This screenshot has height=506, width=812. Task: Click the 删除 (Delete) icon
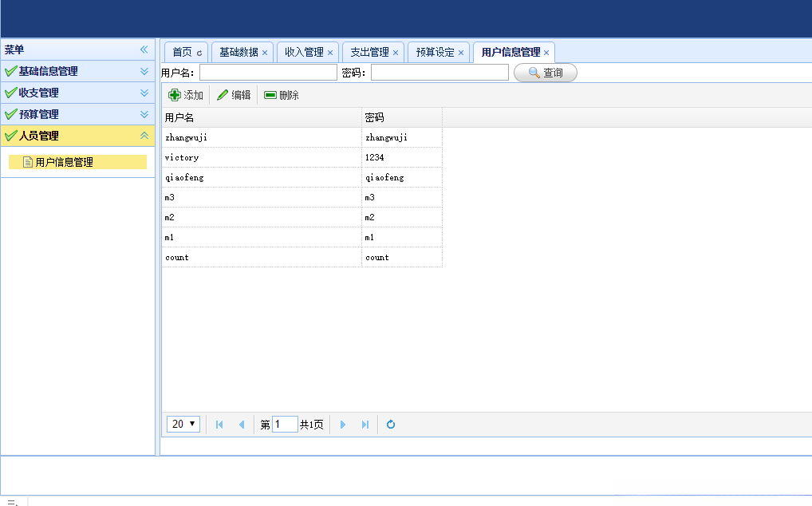[x=271, y=94]
